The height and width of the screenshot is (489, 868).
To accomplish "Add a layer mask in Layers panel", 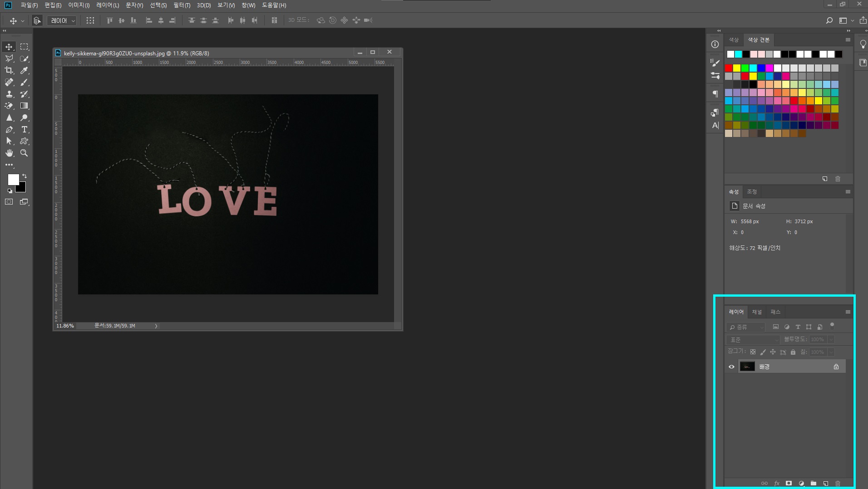I will pyautogui.click(x=789, y=483).
